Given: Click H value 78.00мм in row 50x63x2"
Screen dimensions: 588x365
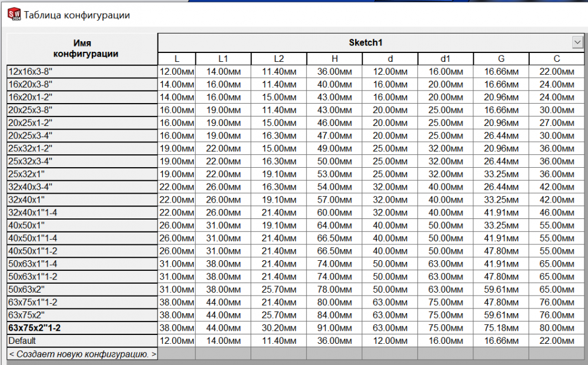Looking at the screenshot, I should pyautogui.click(x=335, y=290).
